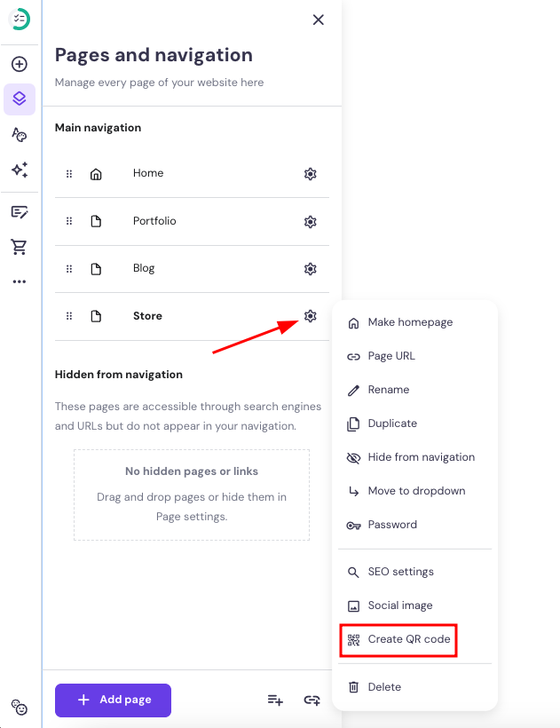Image resolution: width=560 pixels, height=728 pixels.
Task: Click the Add page button
Action: (113, 700)
